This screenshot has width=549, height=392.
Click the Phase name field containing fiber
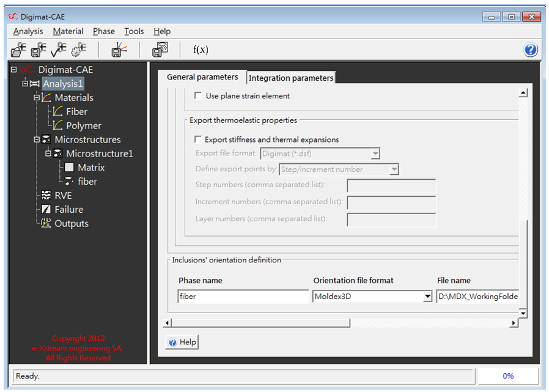tap(243, 297)
